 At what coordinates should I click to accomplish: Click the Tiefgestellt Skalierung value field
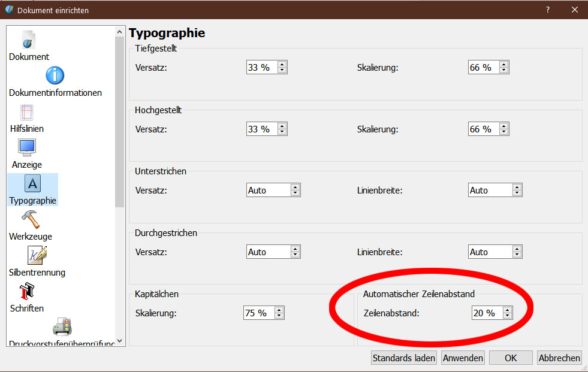pyautogui.click(x=483, y=68)
